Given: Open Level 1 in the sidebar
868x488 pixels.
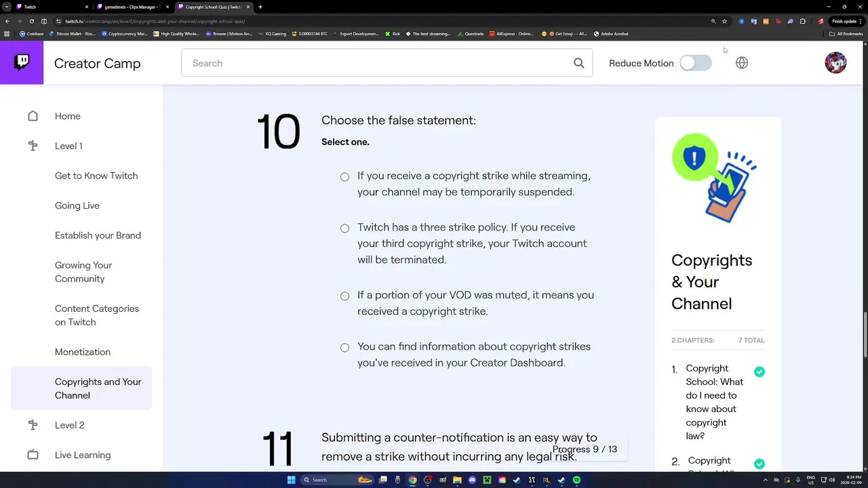Looking at the screenshot, I should click(x=68, y=146).
